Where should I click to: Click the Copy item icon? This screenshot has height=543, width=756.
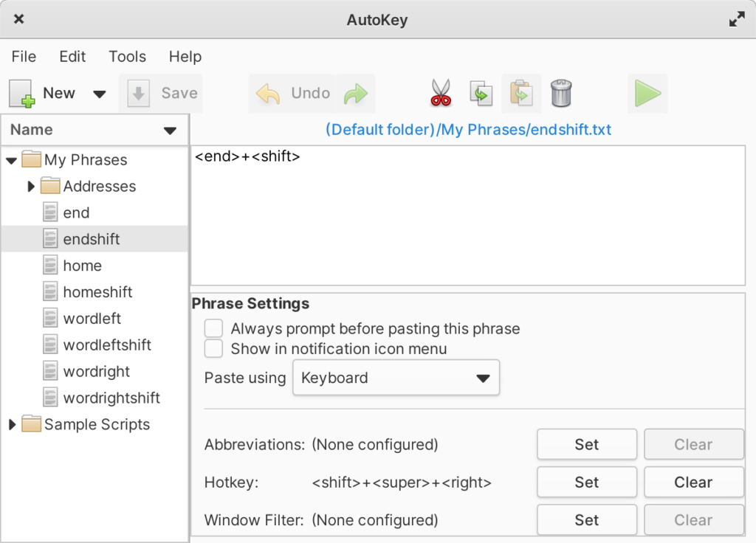click(x=481, y=93)
